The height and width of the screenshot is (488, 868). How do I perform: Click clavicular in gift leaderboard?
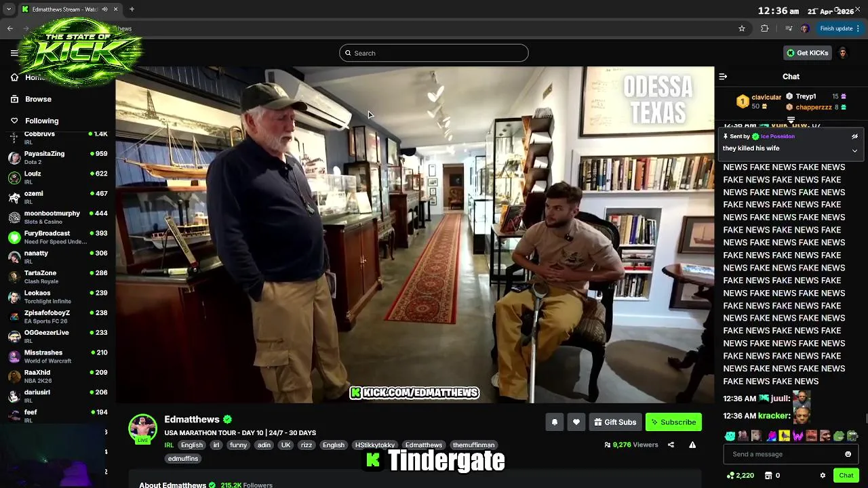pos(766,98)
